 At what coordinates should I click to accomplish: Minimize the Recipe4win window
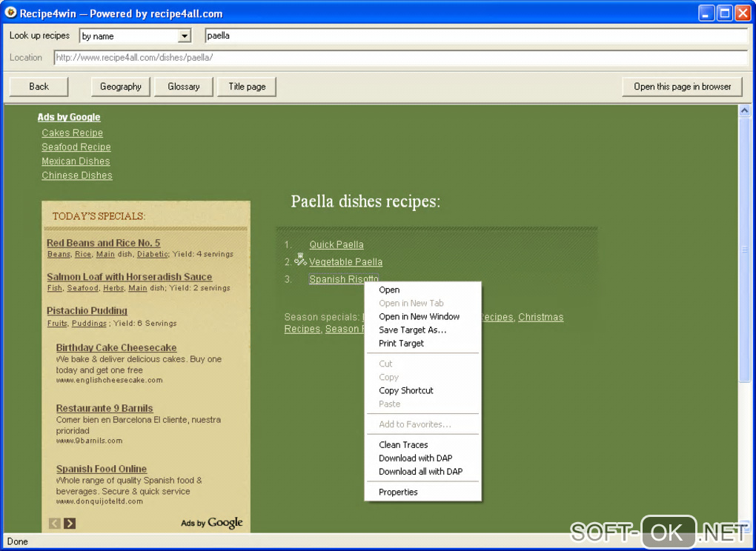706,13
